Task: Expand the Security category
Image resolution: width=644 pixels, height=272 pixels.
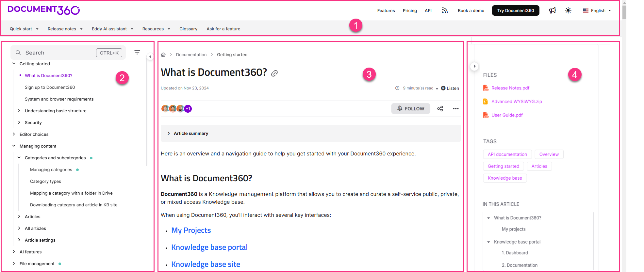Action: click(x=19, y=122)
